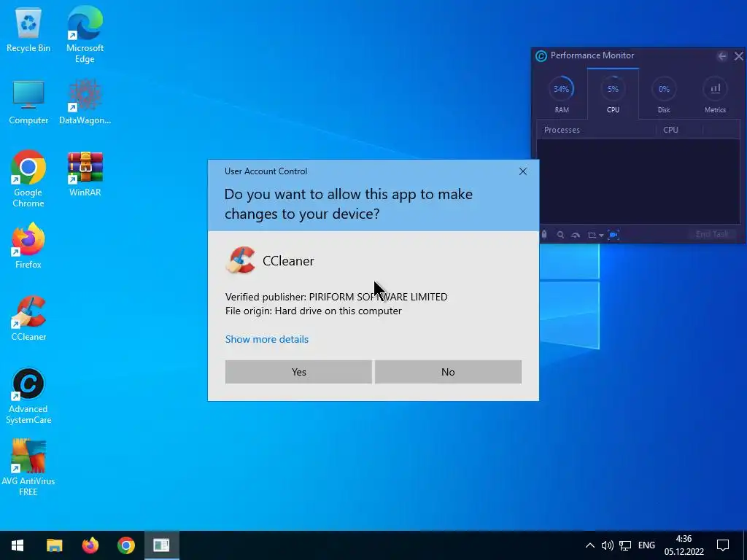Open the notification center icon
Viewport: 747px width, 560px height.
click(723, 545)
